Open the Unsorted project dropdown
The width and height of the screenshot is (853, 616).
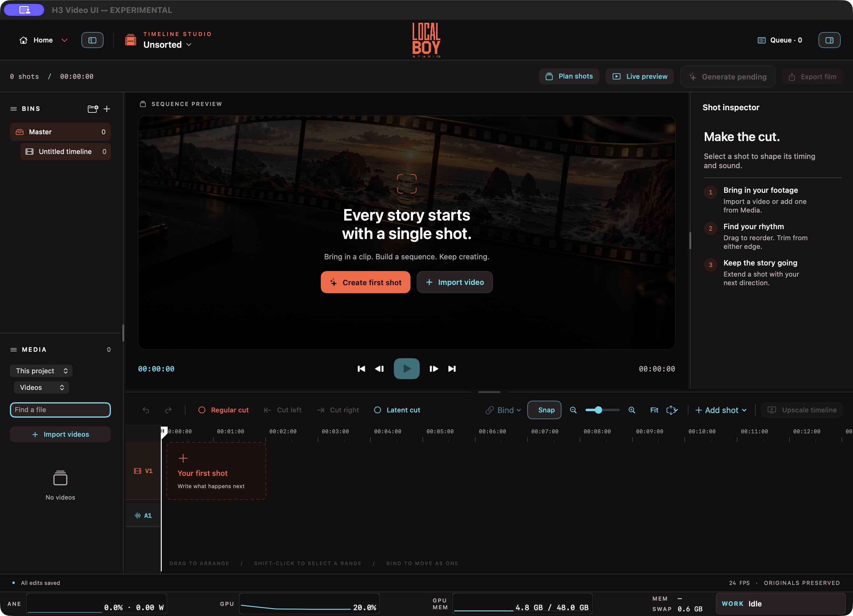pyautogui.click(x=167, y=45)
